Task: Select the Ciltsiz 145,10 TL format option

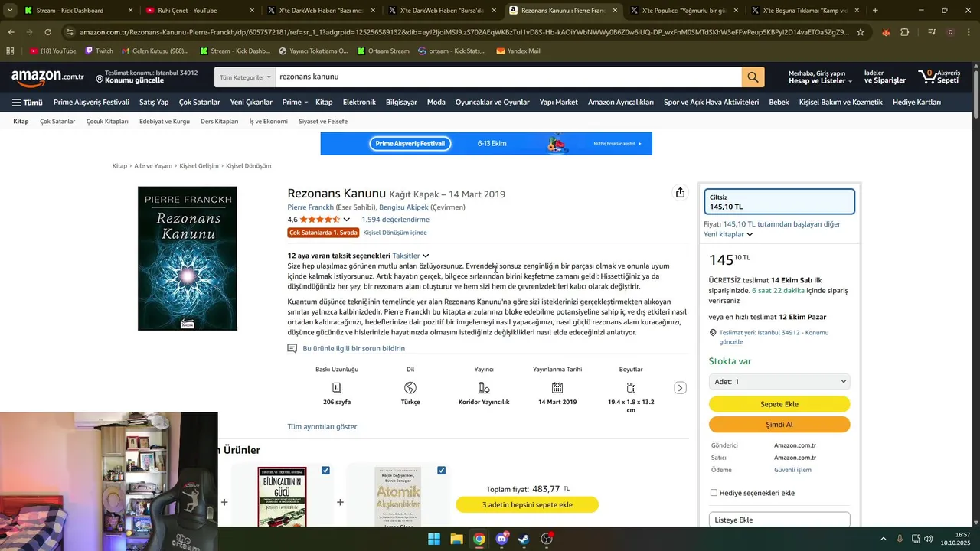Action: [x=779, y=202]
